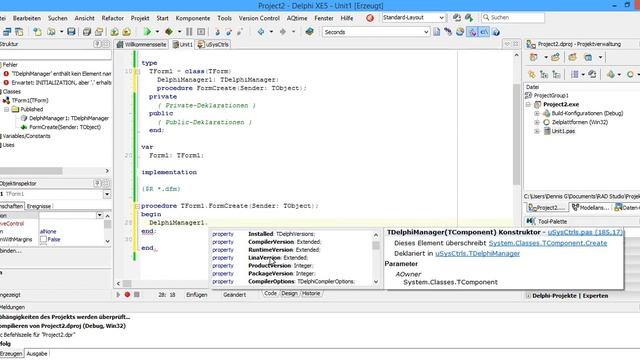This screenshot has width=640, height=360.
Task: Switch to the Willkommensseite tab
Action: coord(142,44)
